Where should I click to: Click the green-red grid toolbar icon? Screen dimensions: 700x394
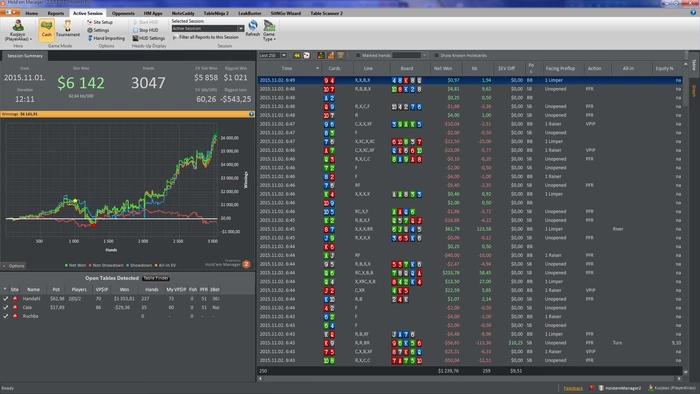pyautogui.click(x=321, y=55)
